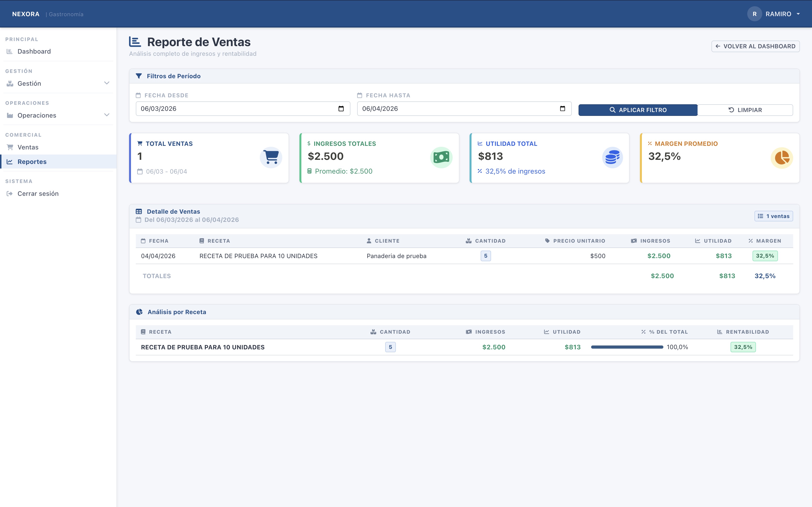The height and width of the screenshot is (507, 812).
Task: Click the Cerrar sesión logout icon
Action: tap(9, 193)
